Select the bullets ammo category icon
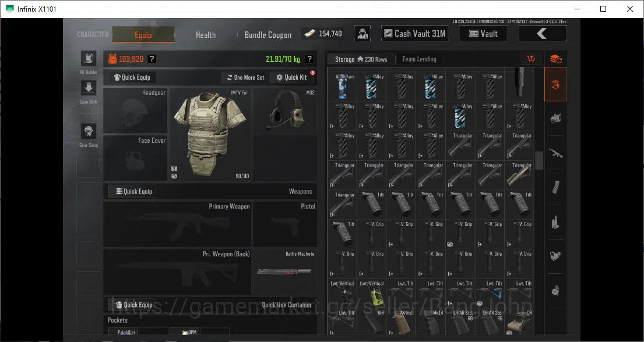This screenshot has width=644, height=342. pos(555,222)
